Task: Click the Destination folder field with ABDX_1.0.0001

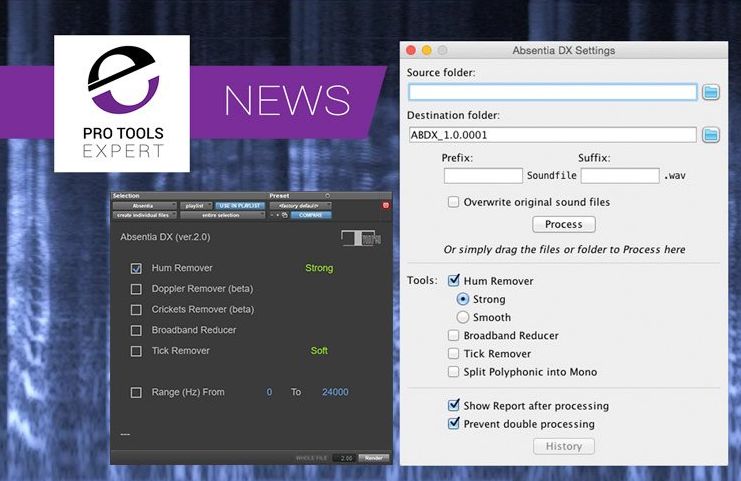Action: [x=552, y=135]
